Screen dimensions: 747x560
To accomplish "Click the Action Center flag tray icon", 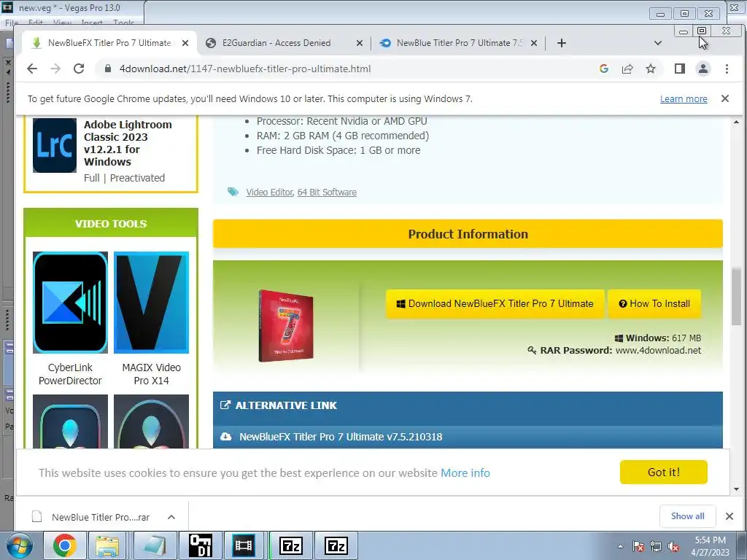I will [638, 546].
